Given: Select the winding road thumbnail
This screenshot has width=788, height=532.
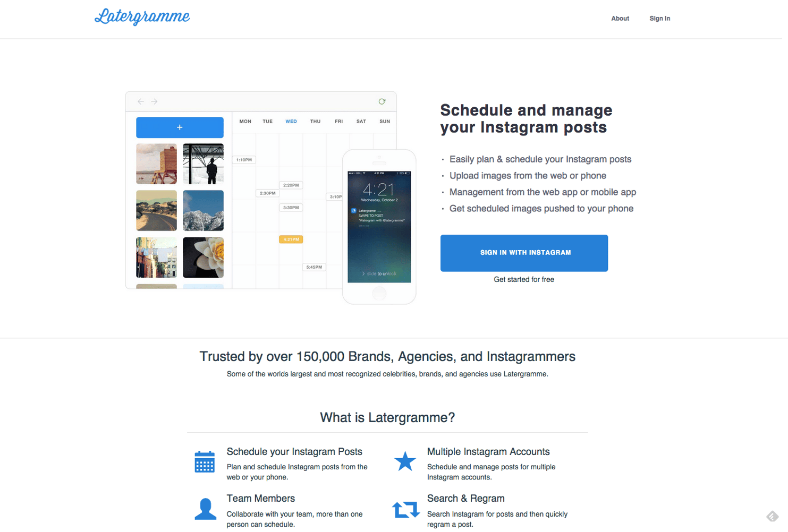Looking at the screenshot, I should (156, 210).
